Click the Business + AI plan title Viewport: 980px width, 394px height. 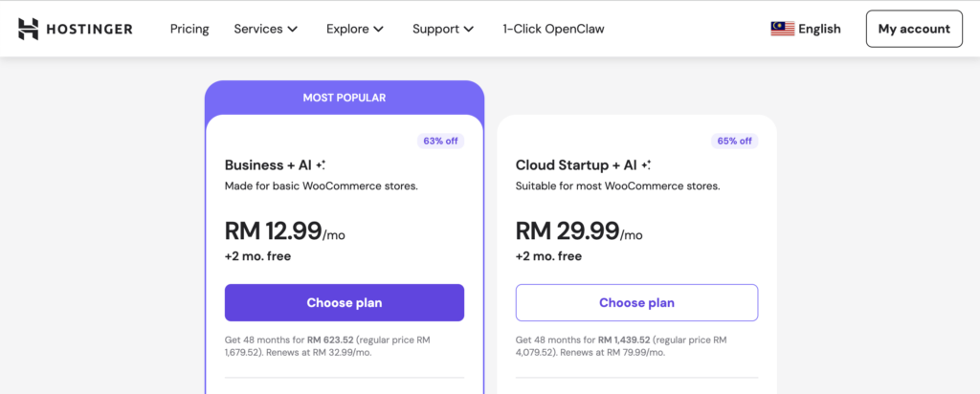(x=268, y=165)
